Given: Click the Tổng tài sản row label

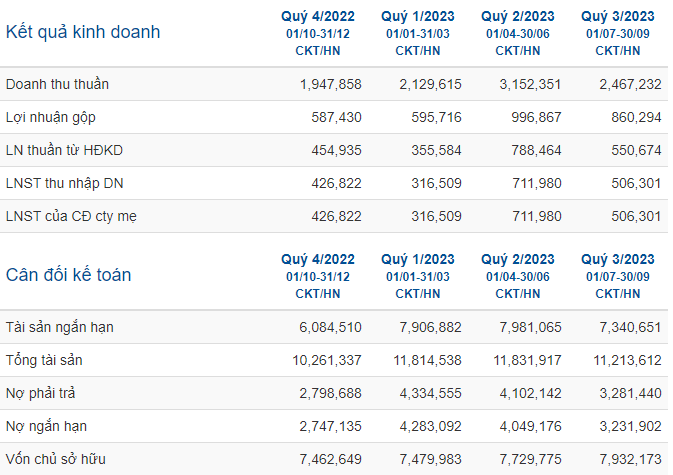Looking at the screenshot, I should coord(44,360).
